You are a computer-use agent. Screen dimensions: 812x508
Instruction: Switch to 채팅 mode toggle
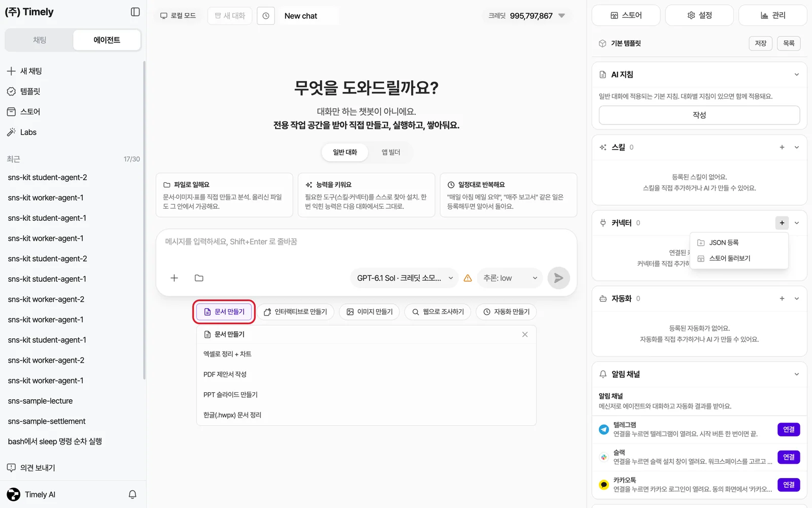(40, 40)
